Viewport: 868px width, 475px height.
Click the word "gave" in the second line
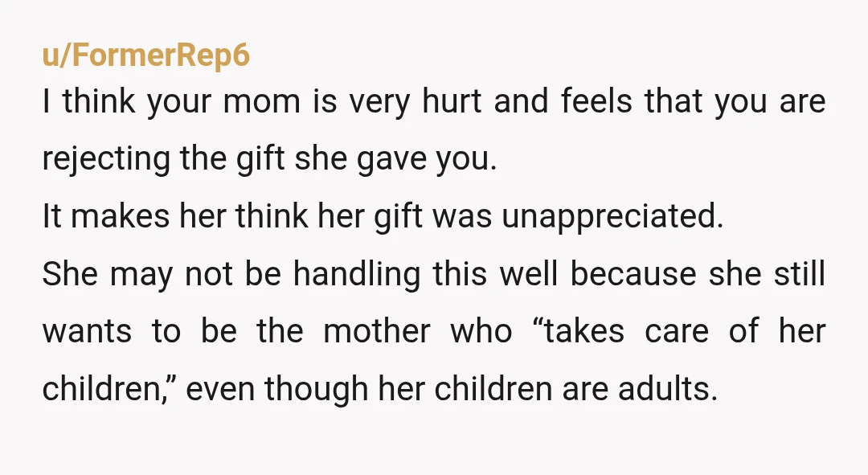tap(391, 161)
